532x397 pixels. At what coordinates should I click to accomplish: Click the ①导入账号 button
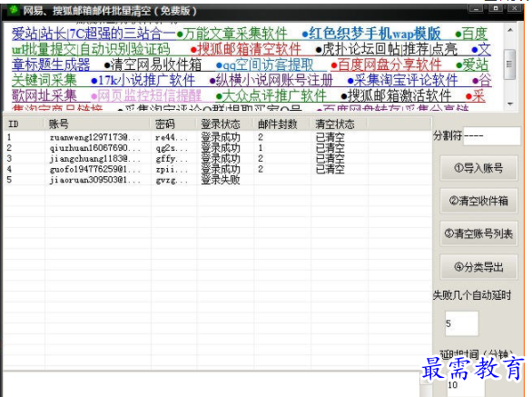click(478, 168)
